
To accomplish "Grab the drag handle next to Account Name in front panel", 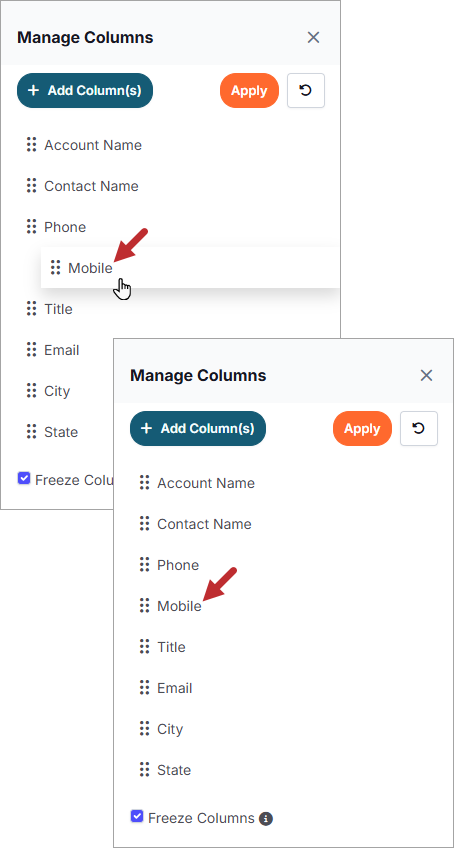I will tap(144, 483).
